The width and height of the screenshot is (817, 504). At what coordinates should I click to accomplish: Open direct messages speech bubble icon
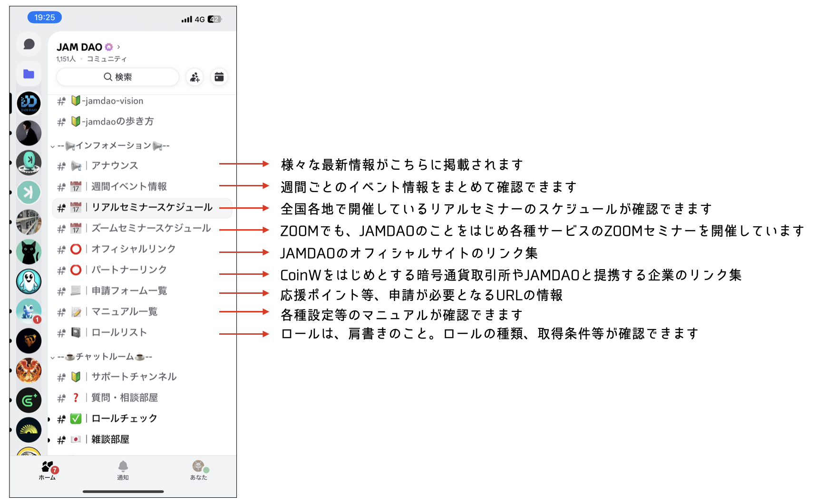pos(29,44)
